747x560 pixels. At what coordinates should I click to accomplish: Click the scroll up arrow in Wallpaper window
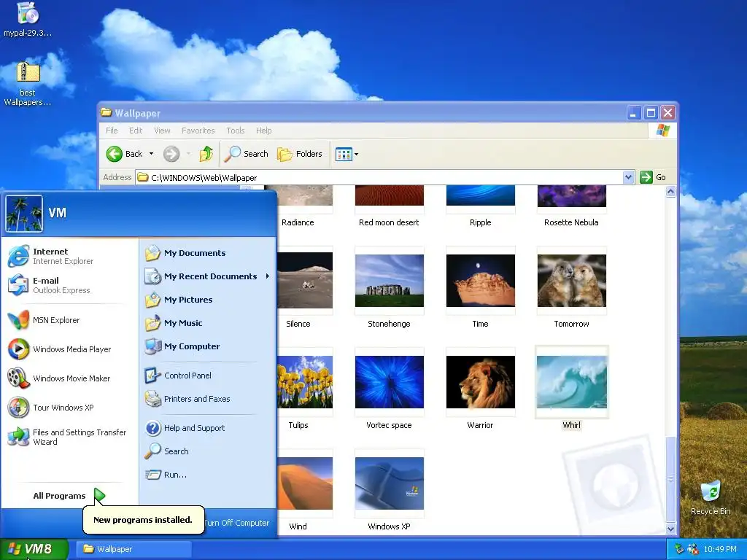coord(671,192)
